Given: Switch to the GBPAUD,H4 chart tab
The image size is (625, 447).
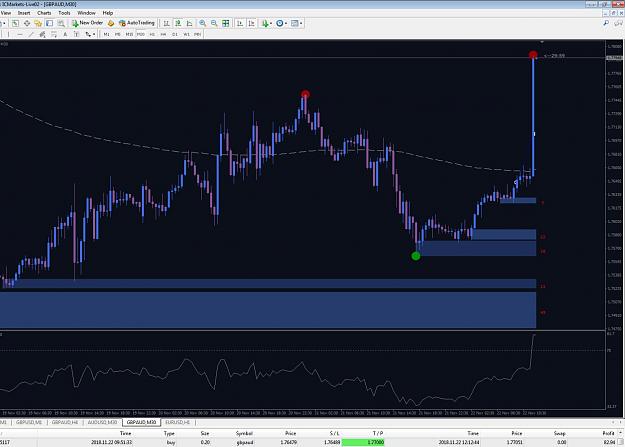Looking at the screenshot, I should click(65, 422).
